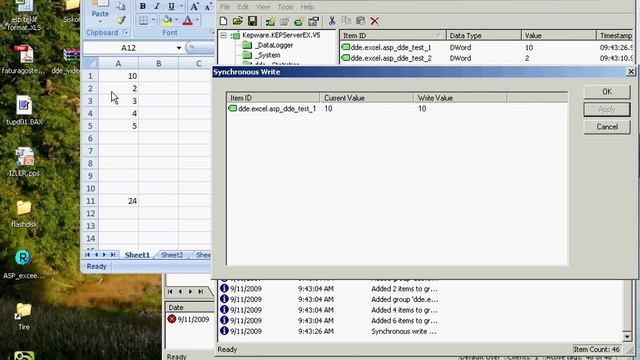The image size is (640, 360).
Task: Select the IZLER.pps desktop icon
Action: point(24,162)
